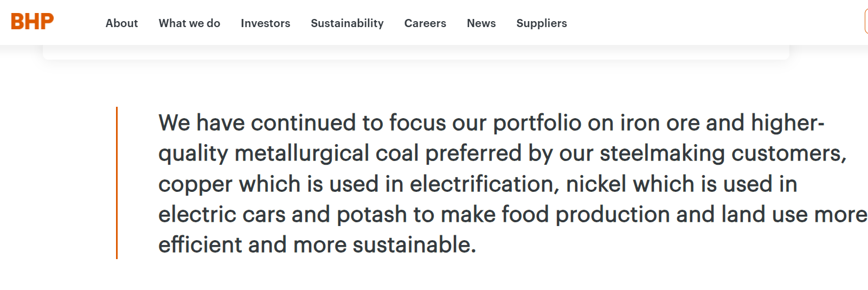Click the word 'copper' starting the third line
The height and width of the screenshot is (290, 868).
click(x=196, y=185)
